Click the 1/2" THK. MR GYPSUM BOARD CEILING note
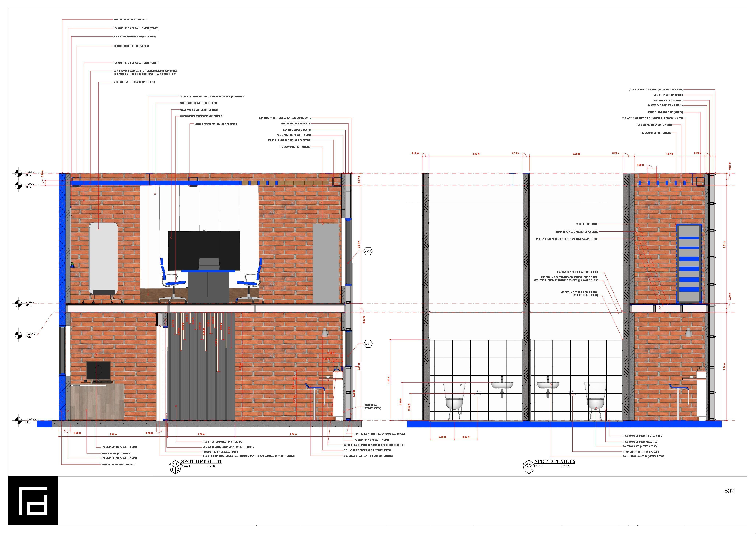Image resolution: width=756 pixels, height=534 pixels. [566, 279]
